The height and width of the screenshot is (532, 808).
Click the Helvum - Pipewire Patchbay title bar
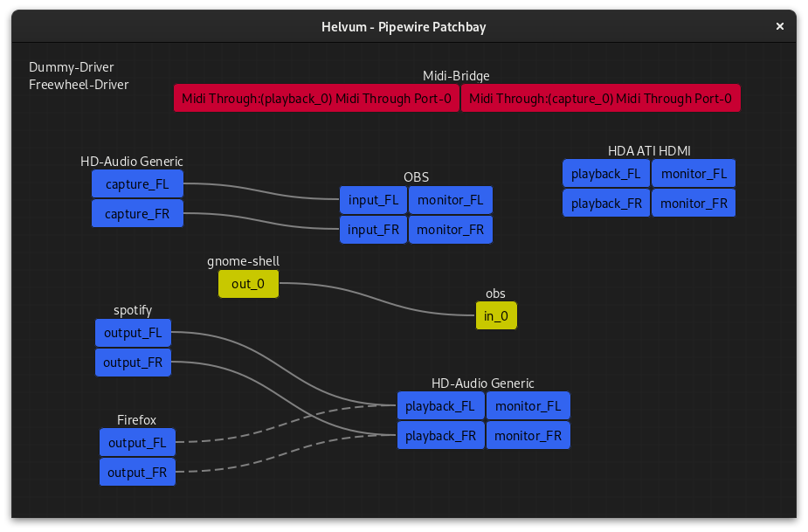coord(404,26)
